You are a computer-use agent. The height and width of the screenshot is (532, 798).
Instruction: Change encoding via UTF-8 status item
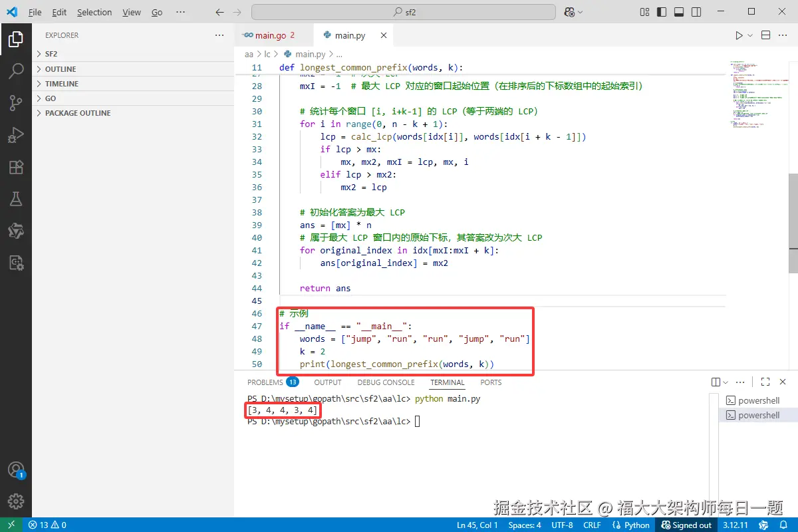coord(562,525)
